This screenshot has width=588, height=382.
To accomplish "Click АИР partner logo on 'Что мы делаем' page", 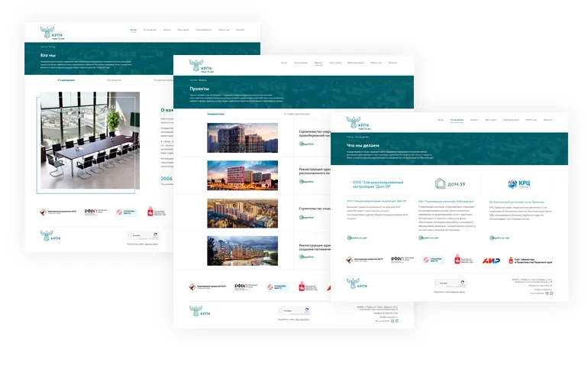I will tap(491, 261).
